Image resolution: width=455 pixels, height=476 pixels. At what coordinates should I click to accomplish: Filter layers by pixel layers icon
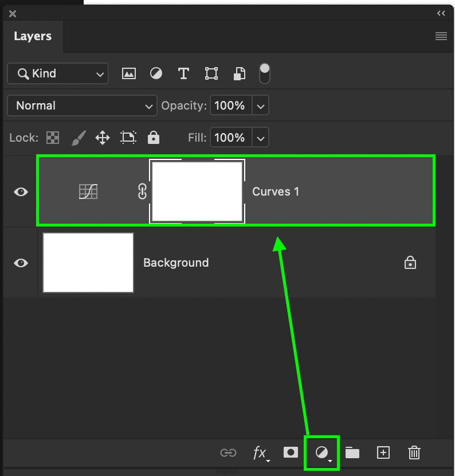[x=128, y=73]
